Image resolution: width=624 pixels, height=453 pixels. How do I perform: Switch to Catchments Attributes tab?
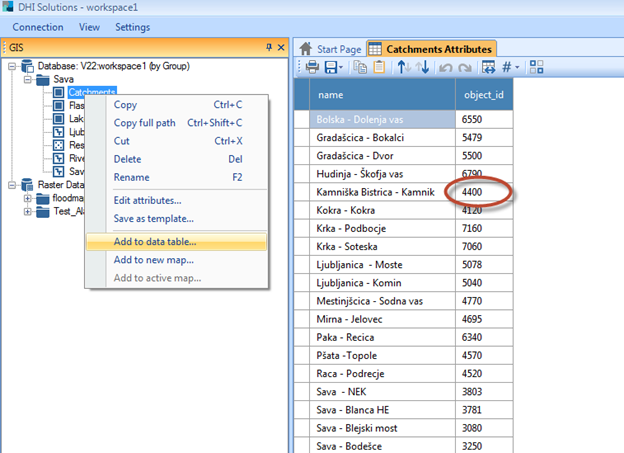[431, 49]
